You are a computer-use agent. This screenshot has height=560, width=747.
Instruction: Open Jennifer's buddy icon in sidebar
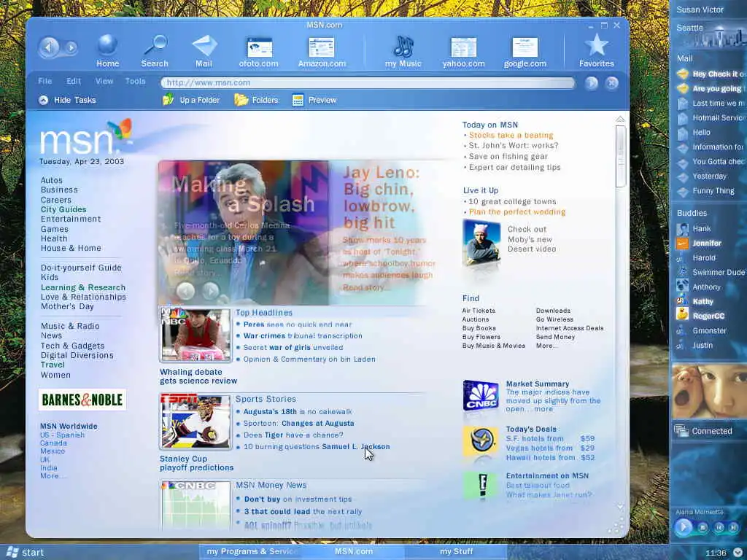[682, 244]
